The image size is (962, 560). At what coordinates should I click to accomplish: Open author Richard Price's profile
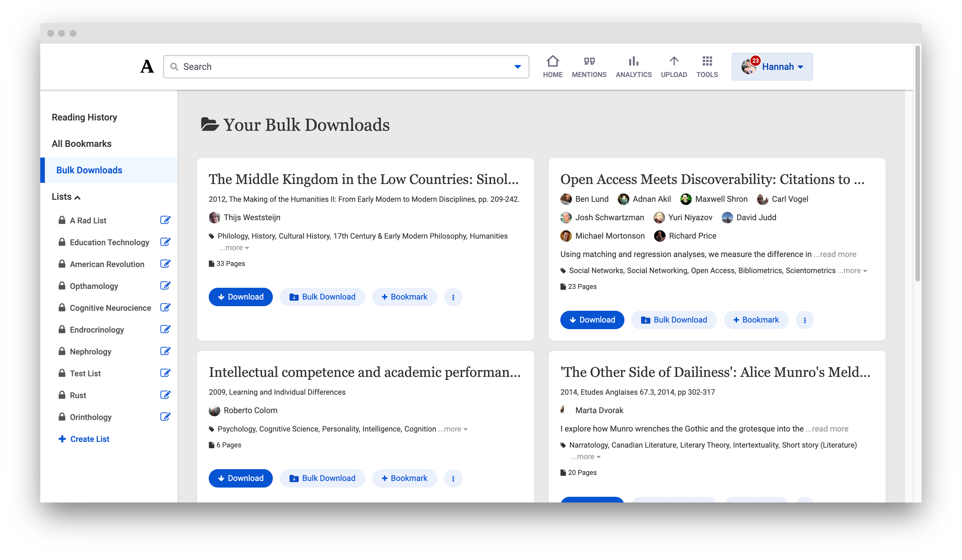click(692, 236)
